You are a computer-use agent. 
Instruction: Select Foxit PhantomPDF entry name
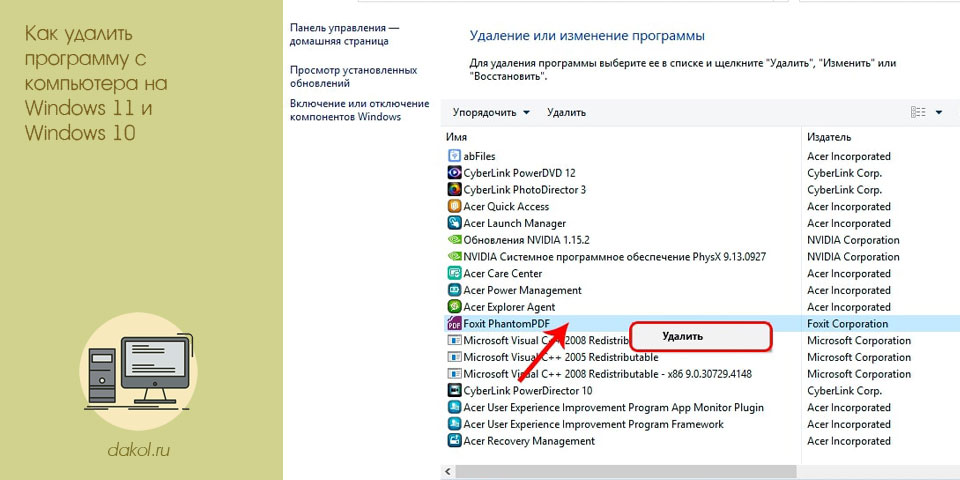click(x=508, y=324)
